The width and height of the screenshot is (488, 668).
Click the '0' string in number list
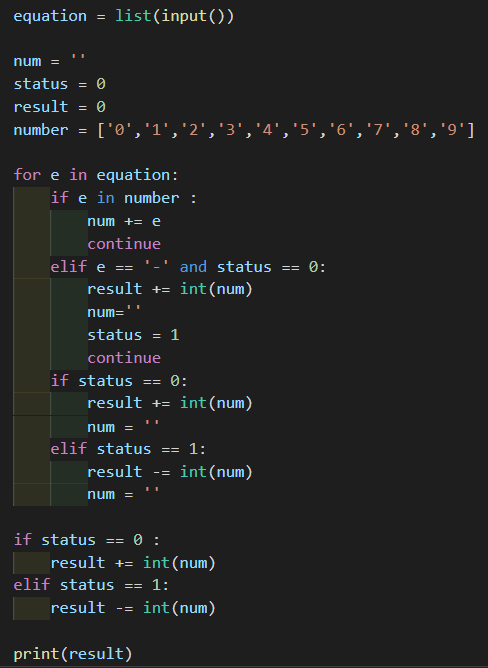[x=120, y=129]
